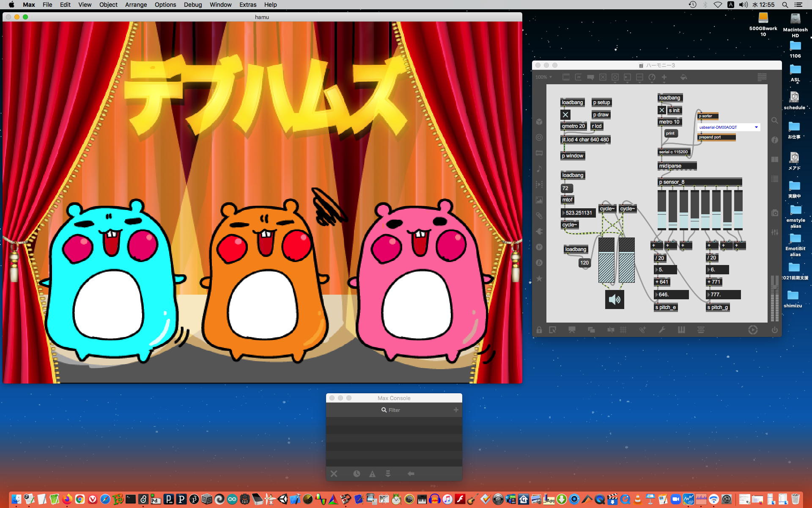Click the paint bucket format icon
This screenshot has height=508, width=812.
coord(683,77)
